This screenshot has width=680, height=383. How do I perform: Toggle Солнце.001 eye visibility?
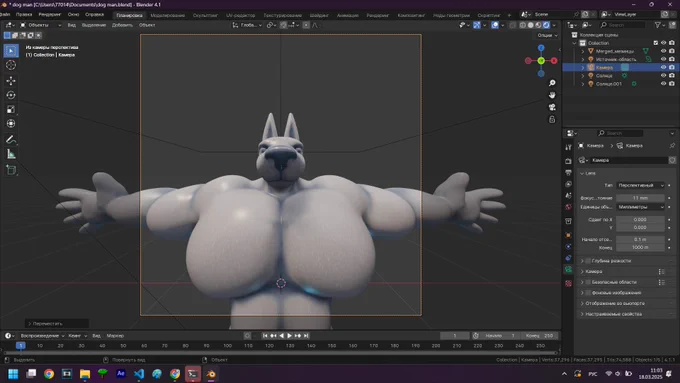point(663,84)
